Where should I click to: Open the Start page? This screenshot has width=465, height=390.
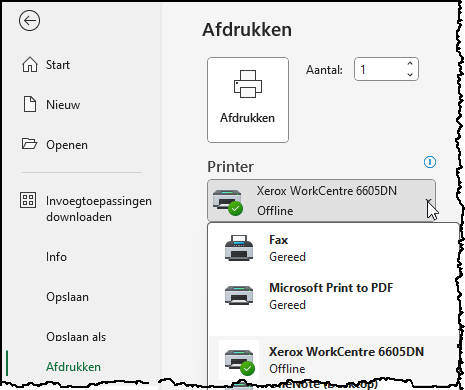58,65
